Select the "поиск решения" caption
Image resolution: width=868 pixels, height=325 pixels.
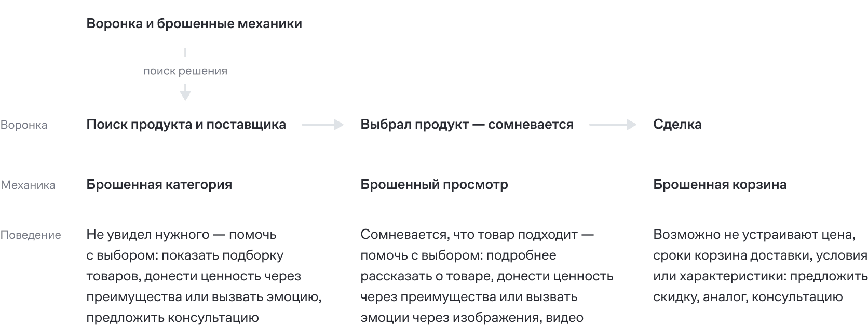[x=185, y=71]
